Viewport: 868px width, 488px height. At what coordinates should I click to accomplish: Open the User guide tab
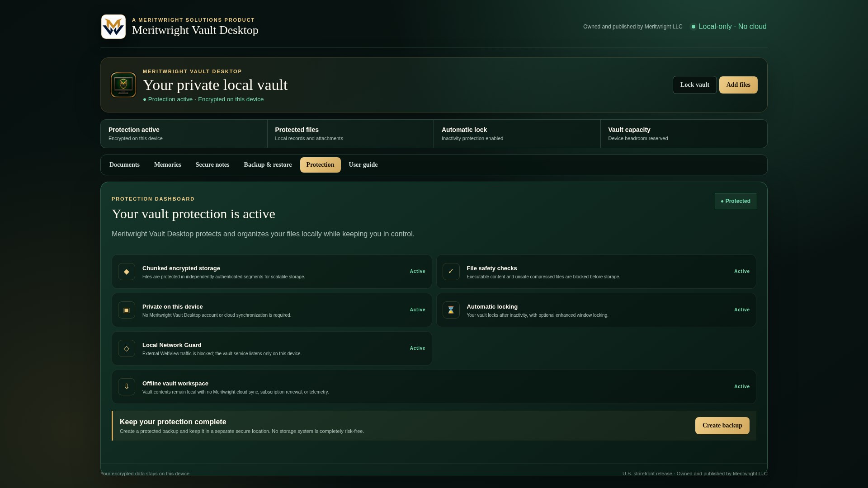click(363, 165)
